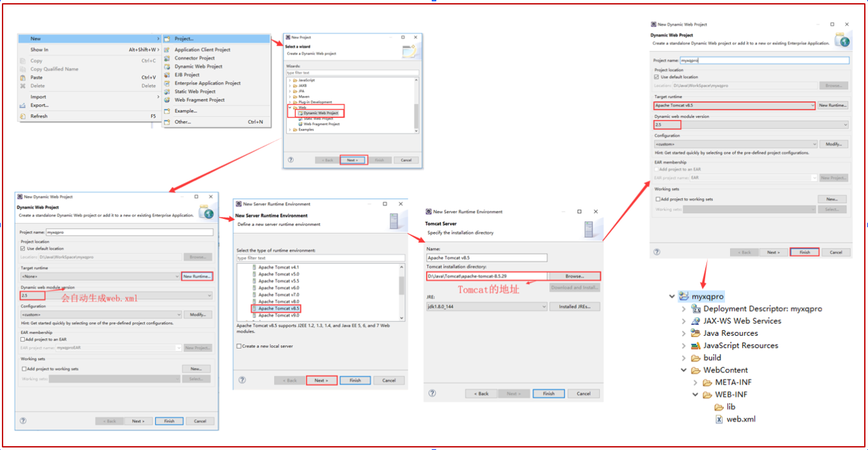Click the JavaScript Resources icon
Screen dimensions: 868x450
[695, 345]
